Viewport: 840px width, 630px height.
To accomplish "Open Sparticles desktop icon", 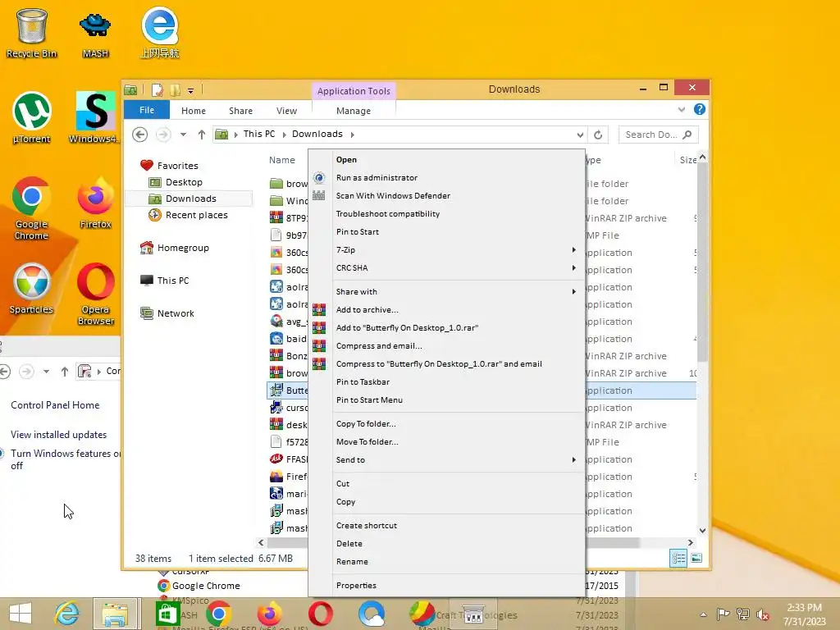I will [32, 288].
